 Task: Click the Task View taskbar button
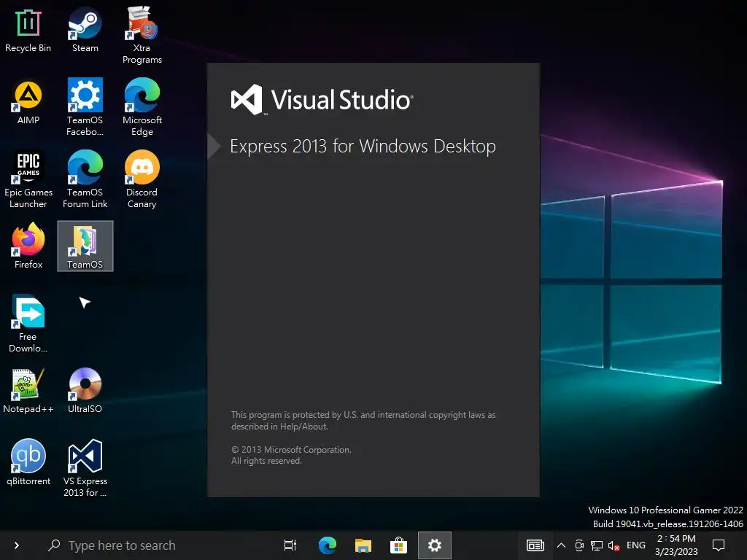pyautogui.click(x=290, y=545)
